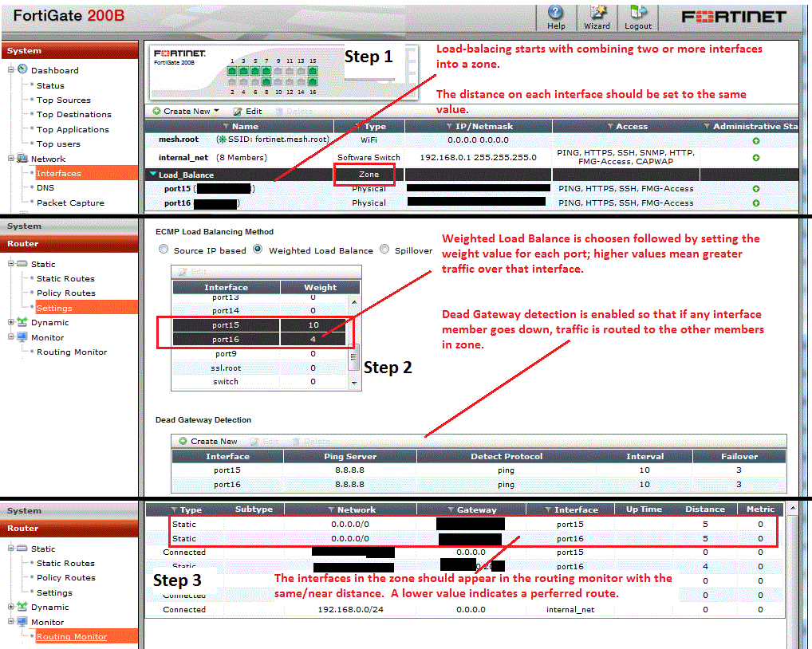The height and width of the screenshot is (649, 812).
Task: Click internal_net administrative status green icon
Action: coord(756,157)
